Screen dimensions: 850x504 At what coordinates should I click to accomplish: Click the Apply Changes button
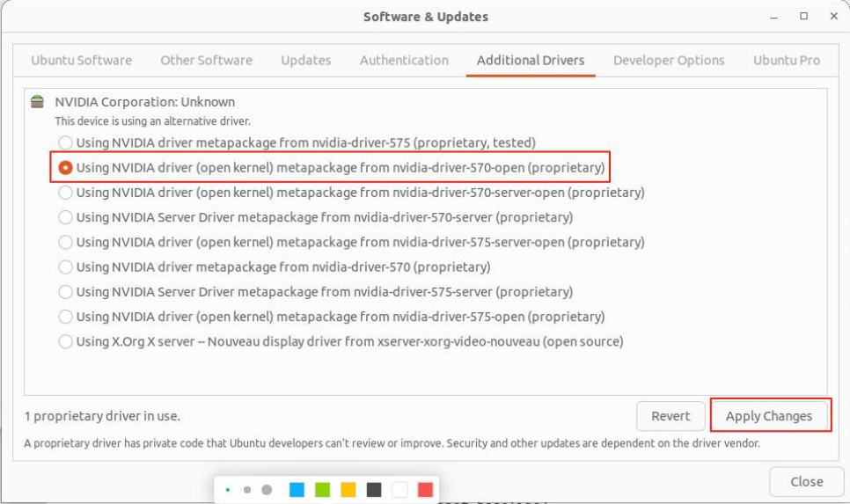[x=769, y=416]
